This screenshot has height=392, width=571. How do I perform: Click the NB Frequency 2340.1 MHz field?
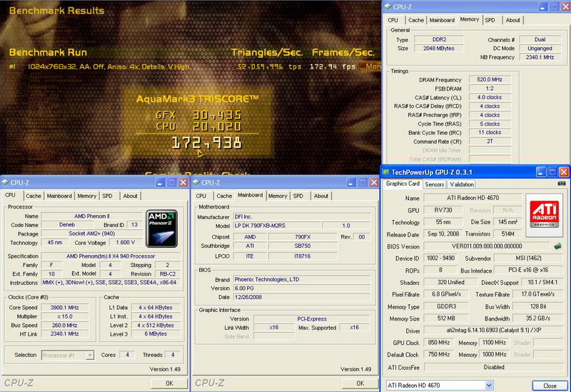pos(540,57)
